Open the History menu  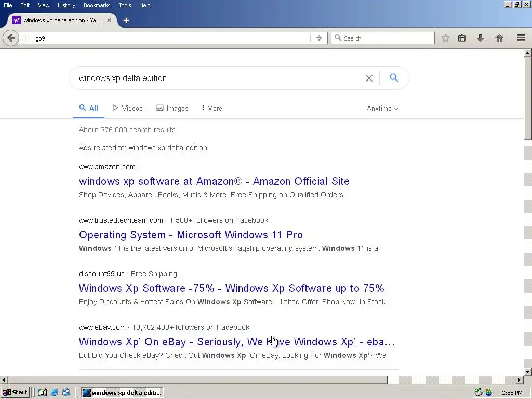(66, 5)
